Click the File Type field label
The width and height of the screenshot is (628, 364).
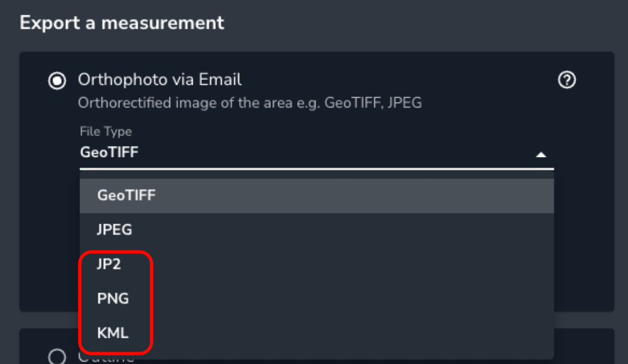106,131
